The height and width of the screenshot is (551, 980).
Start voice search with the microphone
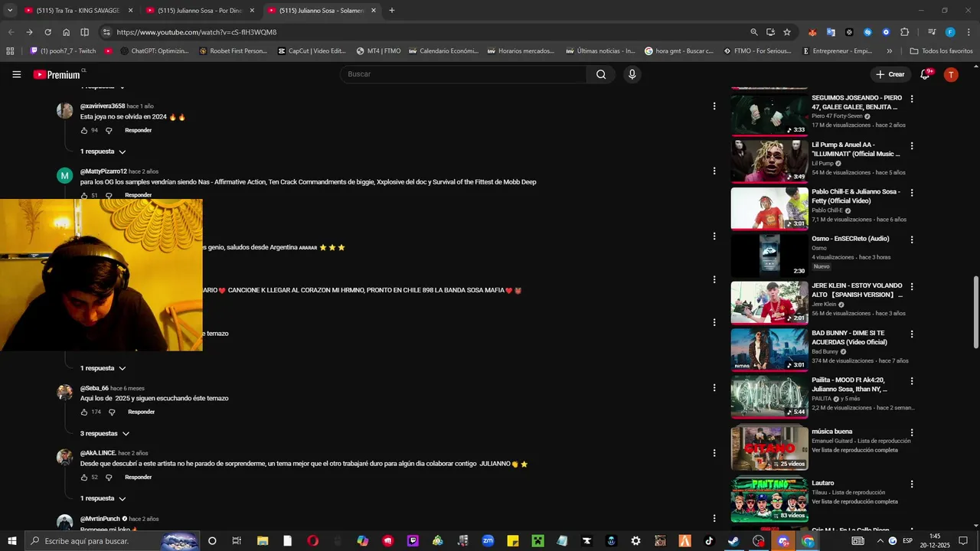(x=632, y=74)
